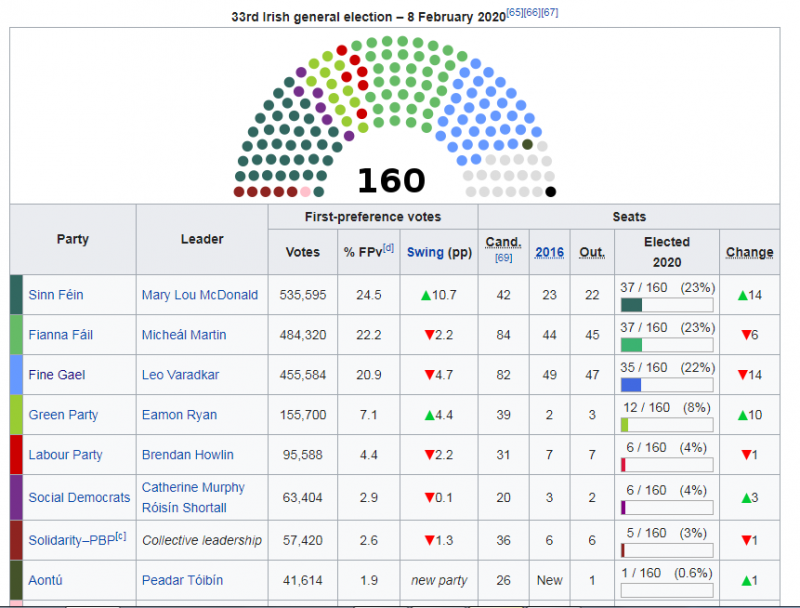Open the Solidarity–PBP link
This screenshot has width=800, height=608.
(71, 540)
